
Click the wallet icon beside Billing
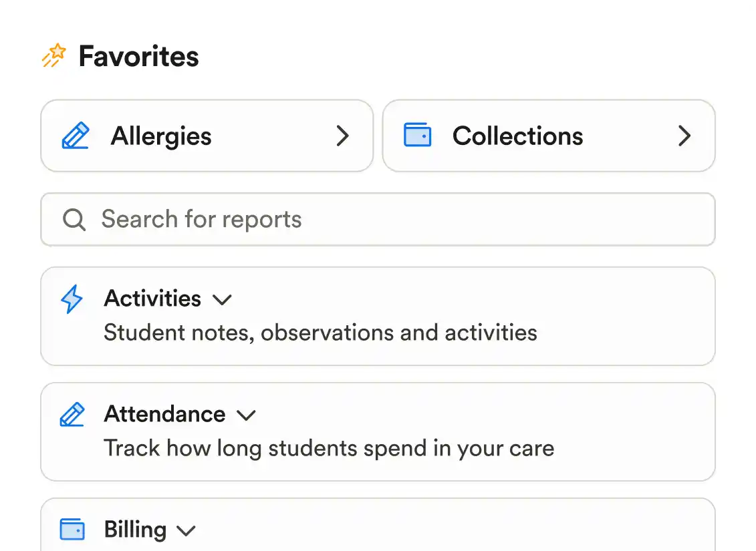72,530
